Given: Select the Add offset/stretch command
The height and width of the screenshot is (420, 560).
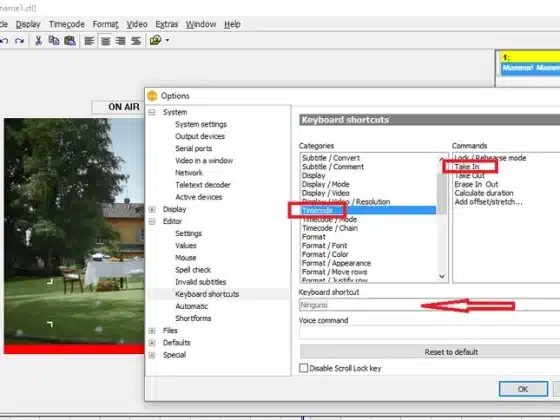Looking at the screenshot, I should pyautogui.click(x=488, y=202).
